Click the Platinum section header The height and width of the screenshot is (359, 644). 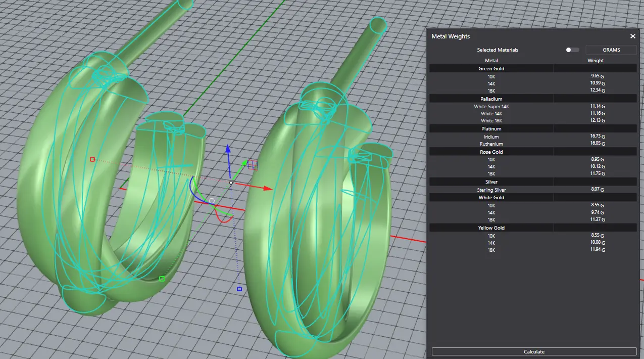click(x=491, y=129)
